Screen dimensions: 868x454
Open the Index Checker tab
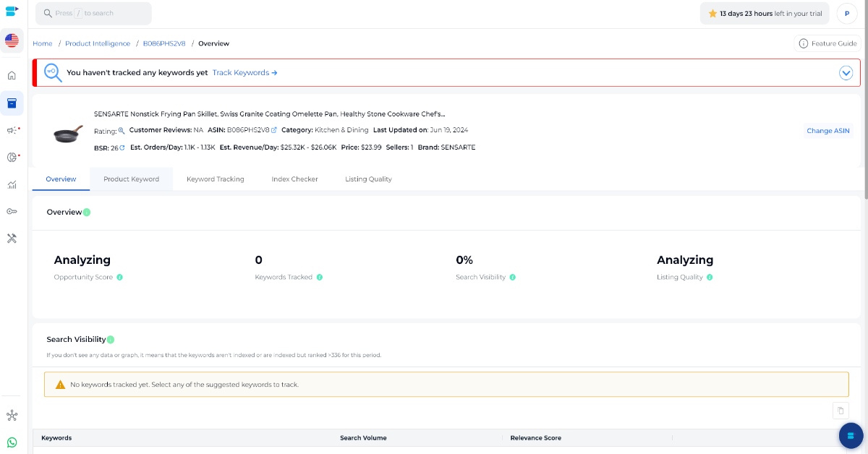294,179
